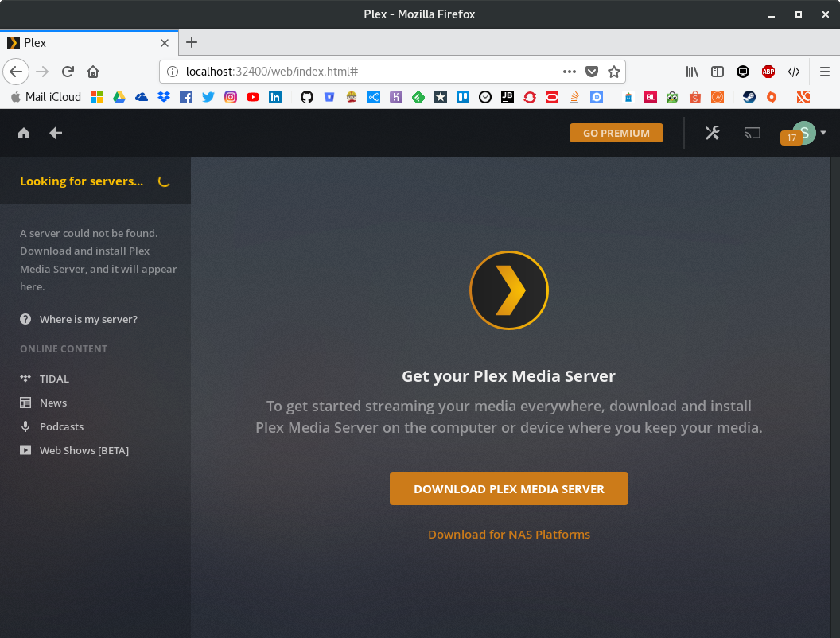Screen dimensions: 840x638
Task: Open the Instagram bookmark
Action: click(x=231, y=97)
